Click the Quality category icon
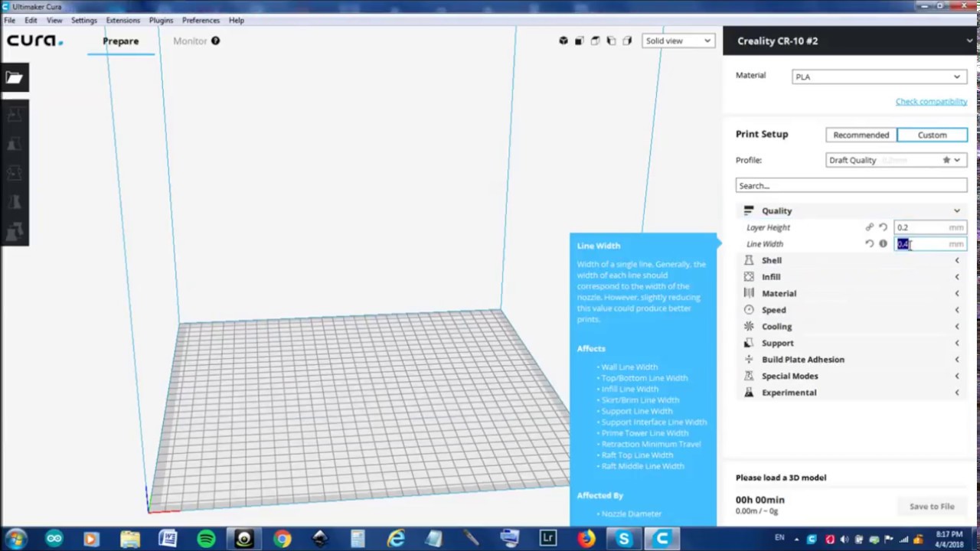This screenshot has height=551, width=980. [x=749, y=210]
